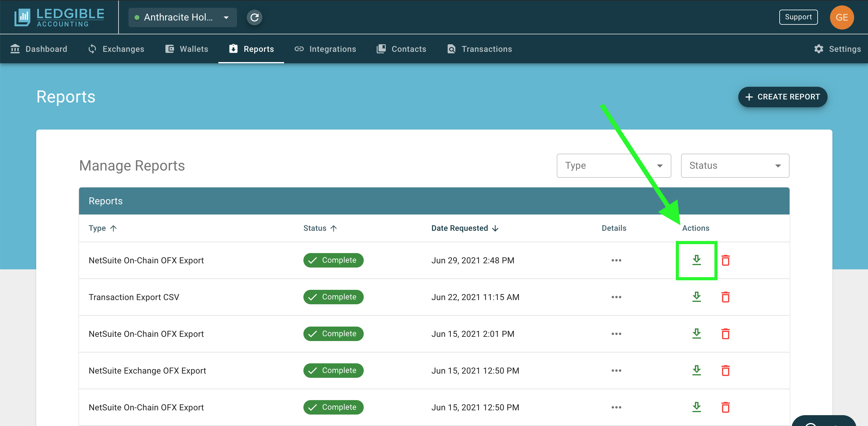The height and width of the screenshot is (426, 868).
Task: Click the Exchanges sync icon
Action: tap(92, 49)
